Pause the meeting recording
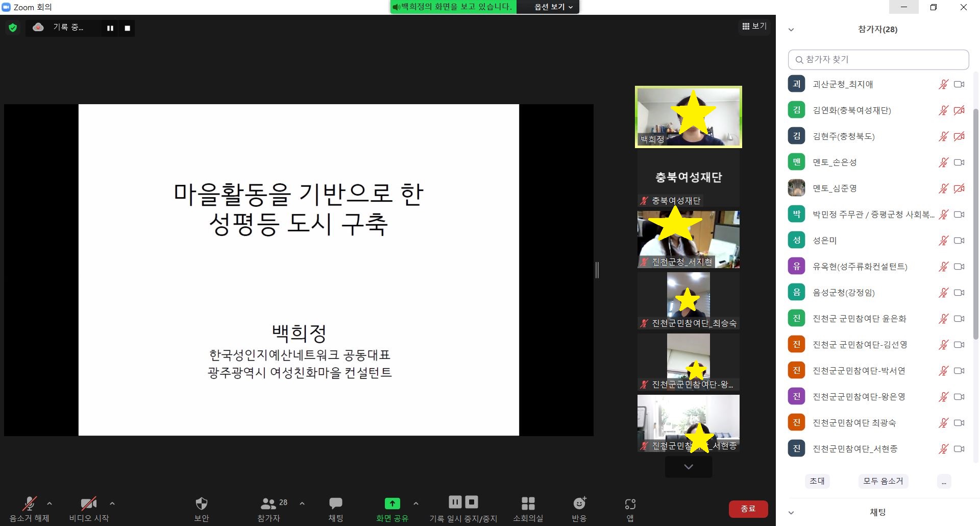The width and height of the screenshot is (980, 526). (x=110, y=28)
